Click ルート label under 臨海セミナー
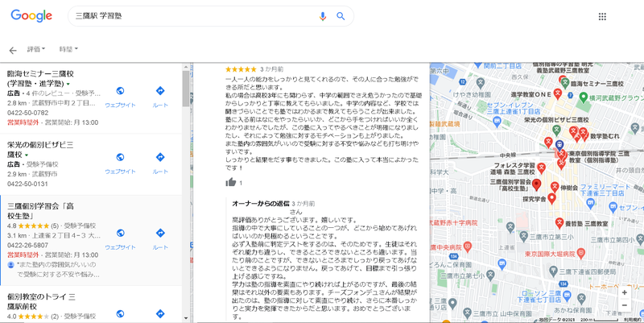 tap(160, 105)
